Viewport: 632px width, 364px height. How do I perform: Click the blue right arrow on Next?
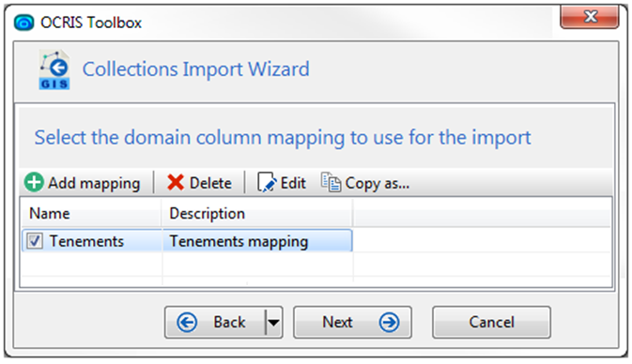(x=390, y=322)
